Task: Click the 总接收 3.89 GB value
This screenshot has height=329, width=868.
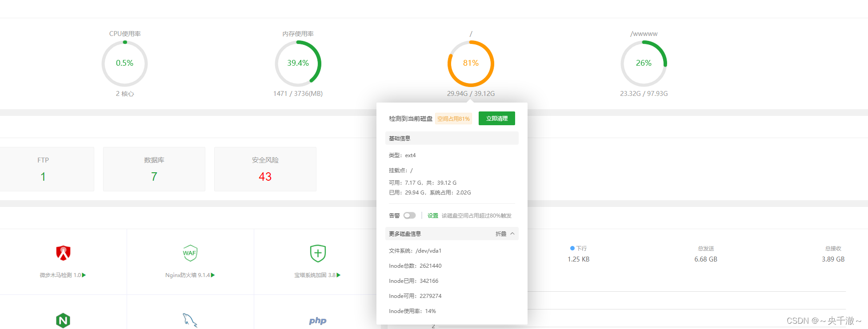Action: click(833, 259)
